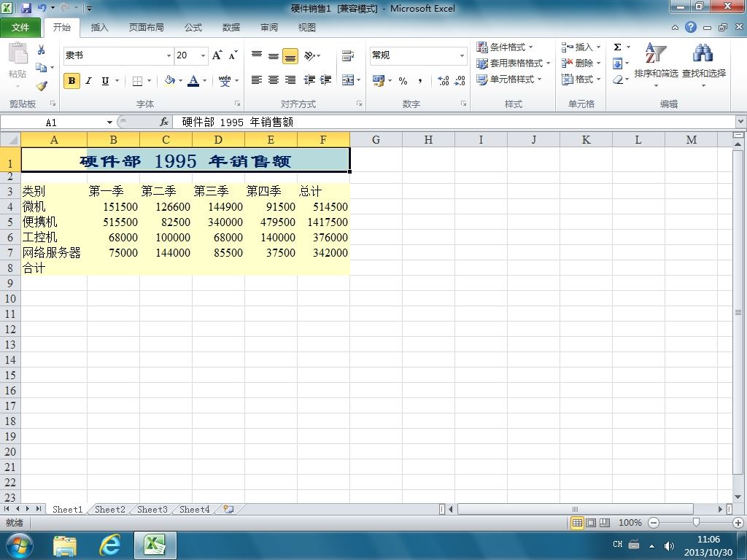Click the Merge and Center icon
747x560 pixels.
(x=348, y=80)
